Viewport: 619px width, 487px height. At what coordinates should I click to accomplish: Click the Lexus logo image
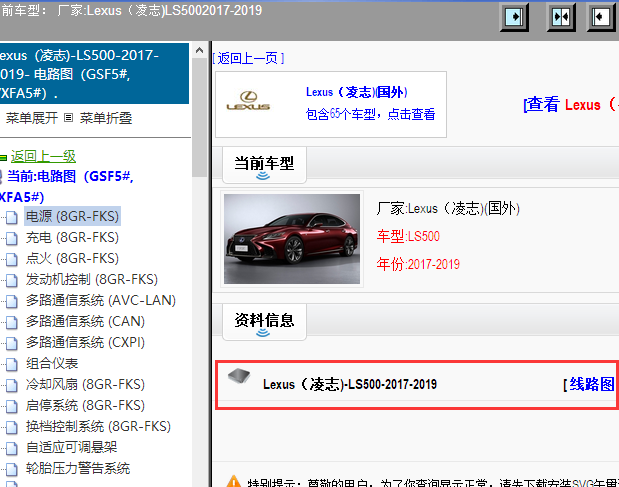[x=248, y=101]
